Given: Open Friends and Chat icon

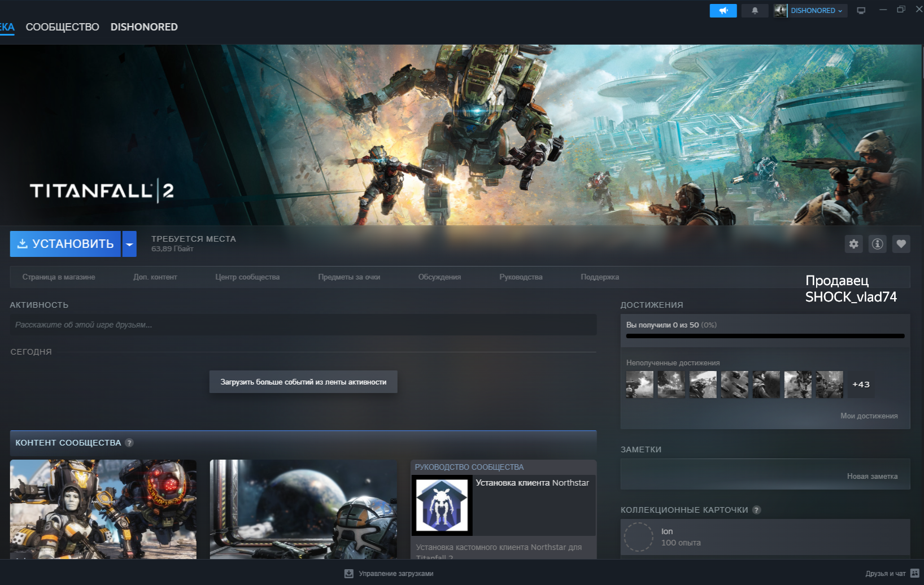Looking at the screenshot, I should [915, 573].
